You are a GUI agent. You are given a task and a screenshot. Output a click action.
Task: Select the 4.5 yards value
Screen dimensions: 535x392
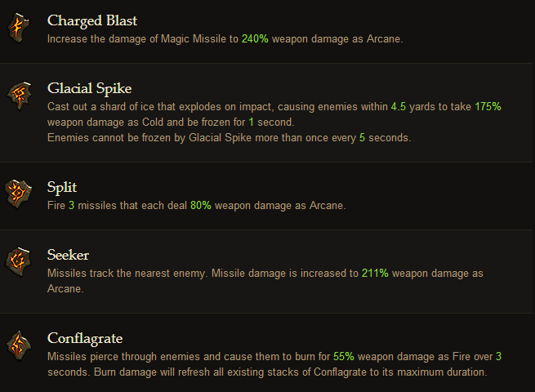click(x=398, y=106)
